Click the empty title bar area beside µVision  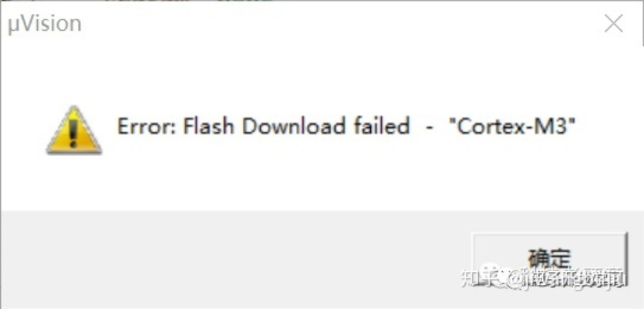click(341, 24)
